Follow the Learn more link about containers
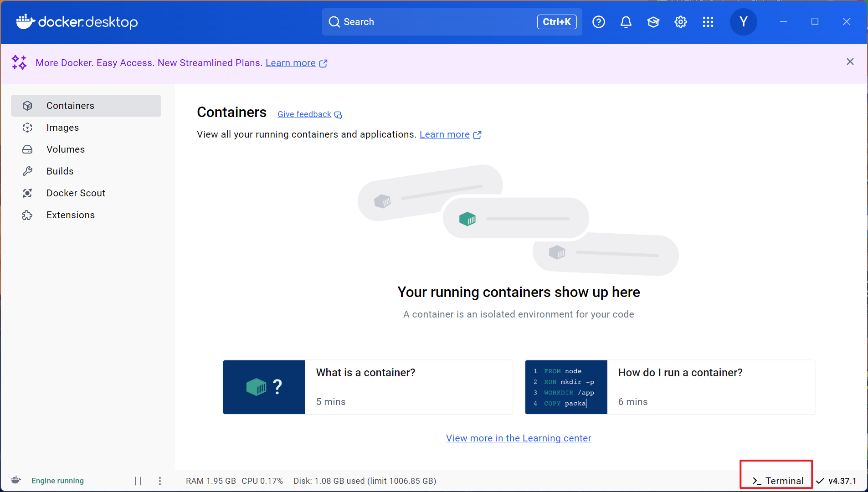This screenshot has height=492, width=868. coord(445,134)
